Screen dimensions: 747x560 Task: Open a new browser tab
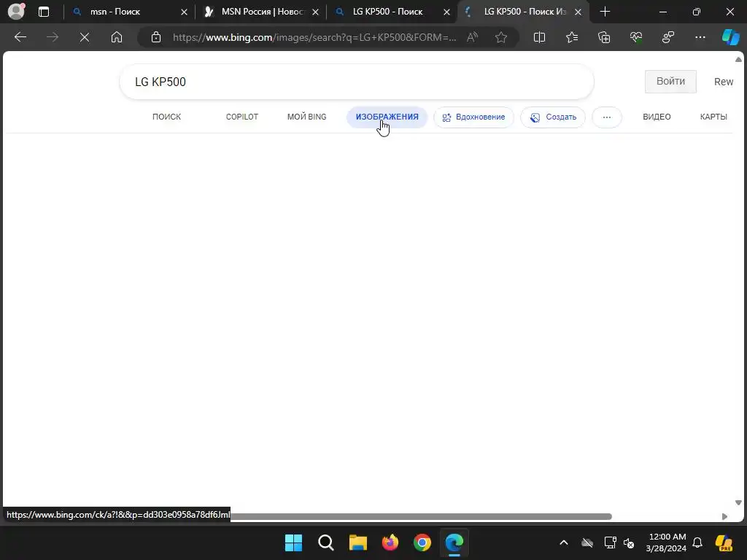tap(605, 12)
